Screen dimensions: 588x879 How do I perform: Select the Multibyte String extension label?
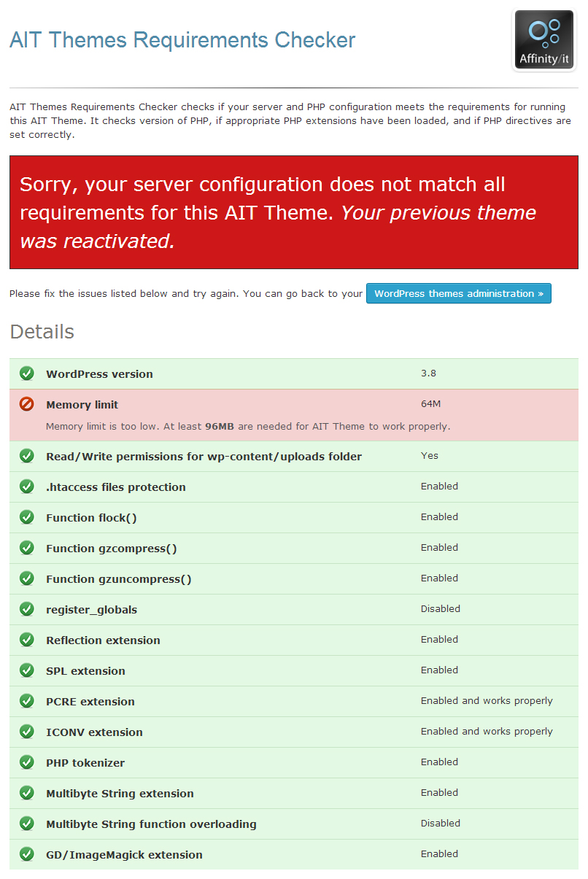(x=120, y=794)
